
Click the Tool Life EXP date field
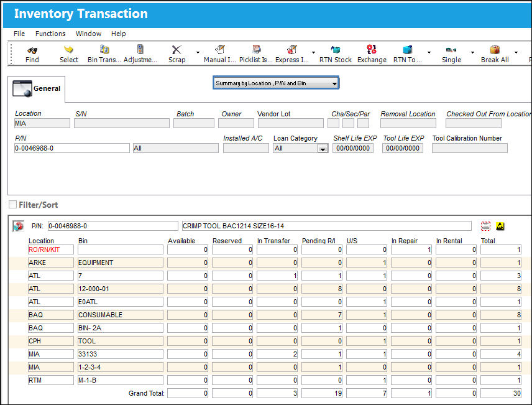click(403, 148)
